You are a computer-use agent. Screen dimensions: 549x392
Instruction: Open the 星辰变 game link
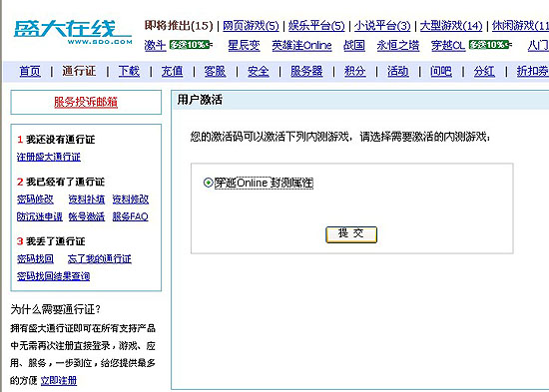click(244, 45)
